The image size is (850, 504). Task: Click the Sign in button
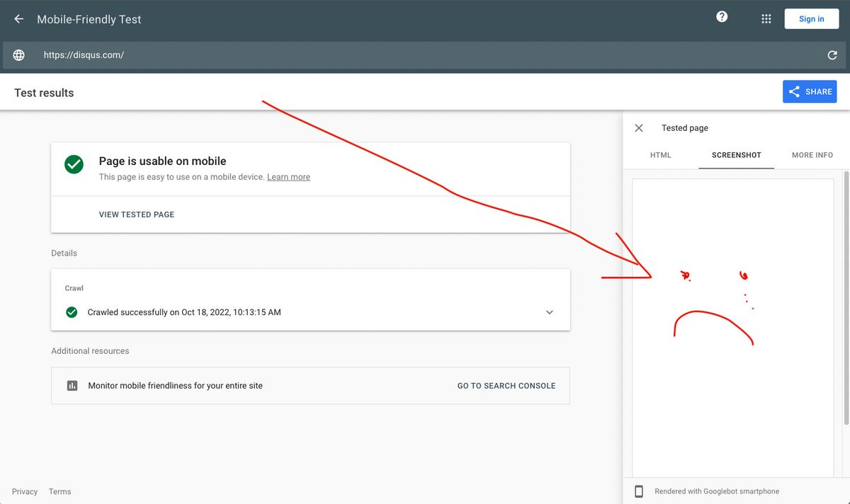(x=811, y=19)
